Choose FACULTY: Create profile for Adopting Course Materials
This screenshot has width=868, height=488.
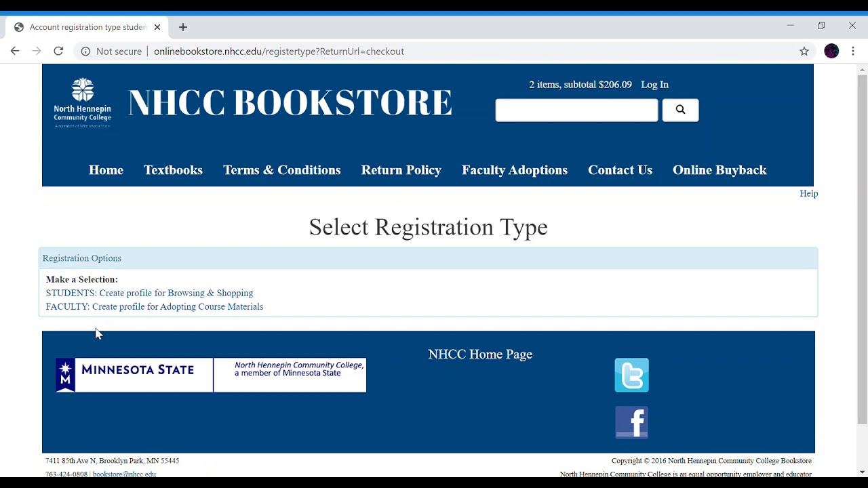(x=155, y=306)
